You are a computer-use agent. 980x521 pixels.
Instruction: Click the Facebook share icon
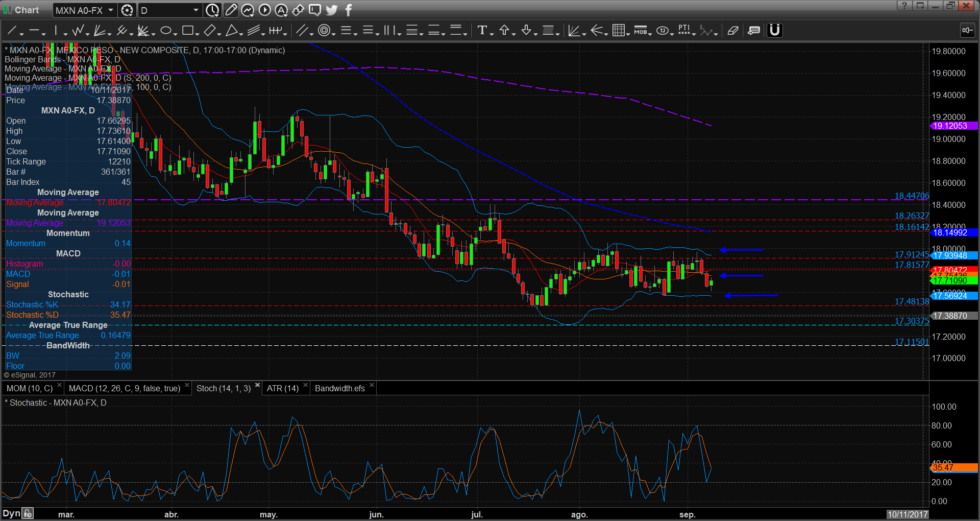(349, 10)
